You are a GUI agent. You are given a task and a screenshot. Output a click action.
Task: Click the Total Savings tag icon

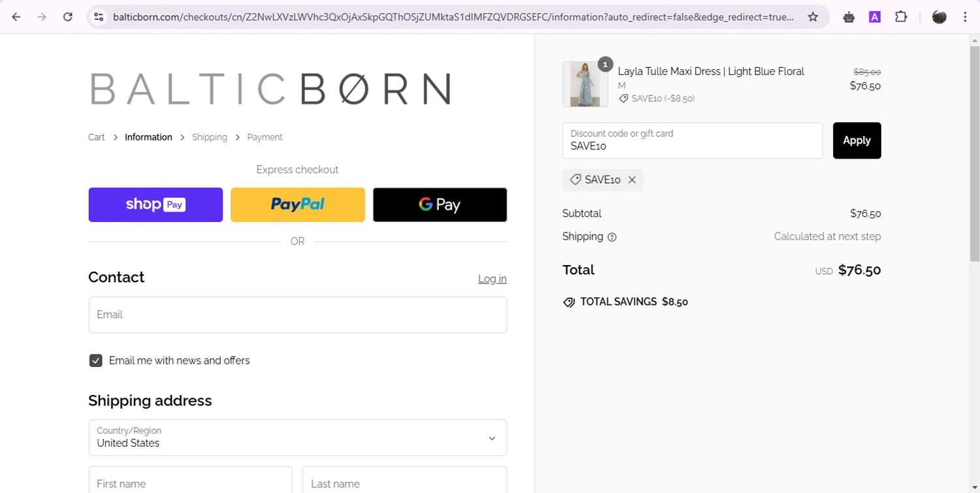tap(569, 302)
